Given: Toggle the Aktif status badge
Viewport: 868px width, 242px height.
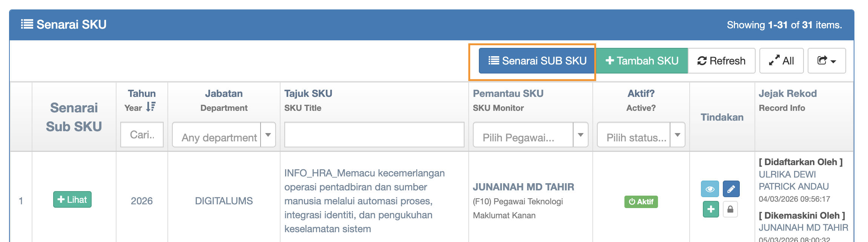Looking at the screenshot, I should (641, 202).
